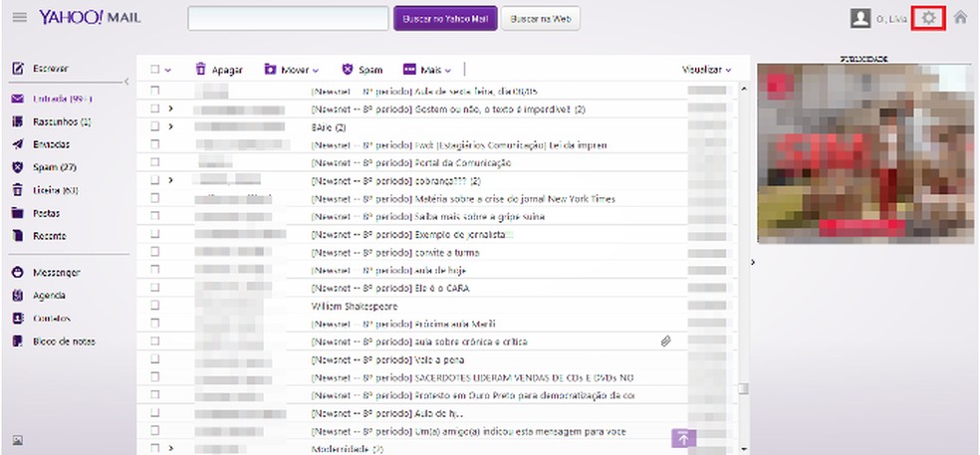The height and width of the screenshot is (455, 980).
Task: Click the Mais three-dots icon
Action: tap(409, 70)
